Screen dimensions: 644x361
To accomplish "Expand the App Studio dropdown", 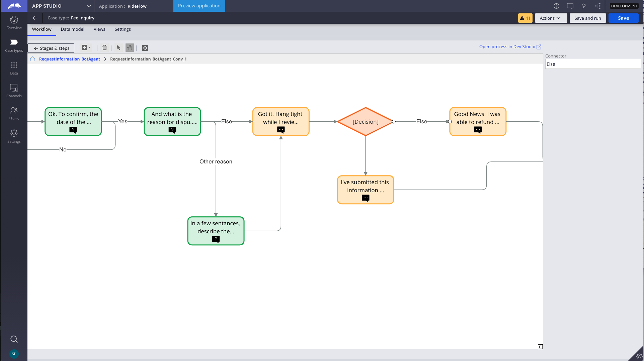I will [x=89, y=6].
